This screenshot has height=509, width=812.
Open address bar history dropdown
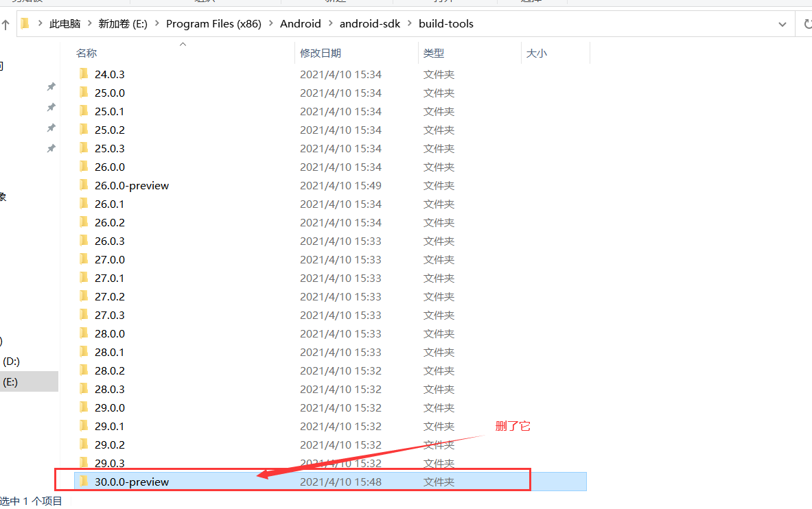point(782,24)
